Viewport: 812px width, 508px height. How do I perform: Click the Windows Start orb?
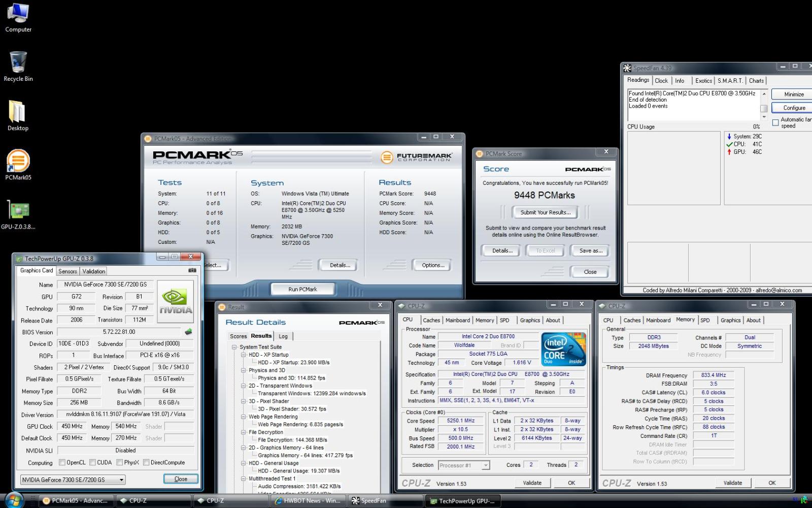click(x=14, y=500)
